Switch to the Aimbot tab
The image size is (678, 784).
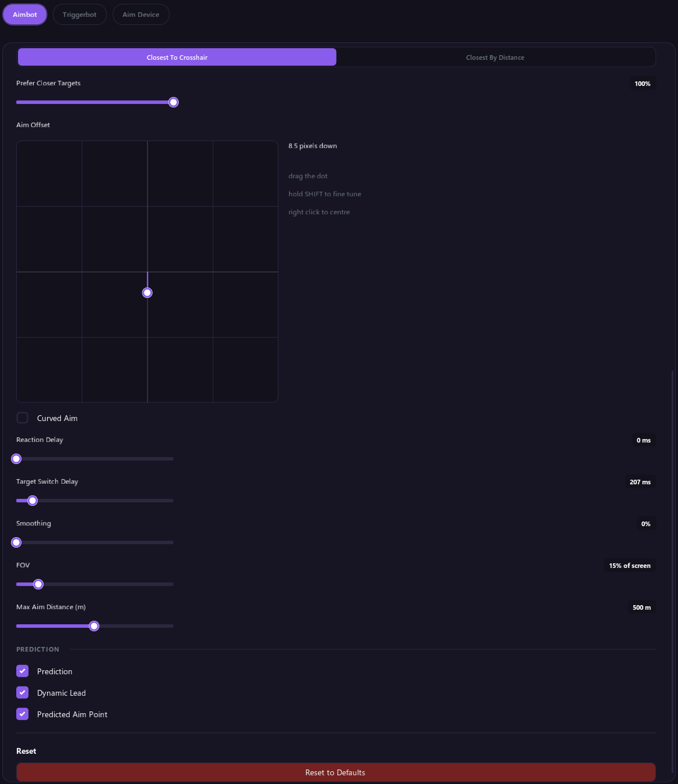pos(25,15)
